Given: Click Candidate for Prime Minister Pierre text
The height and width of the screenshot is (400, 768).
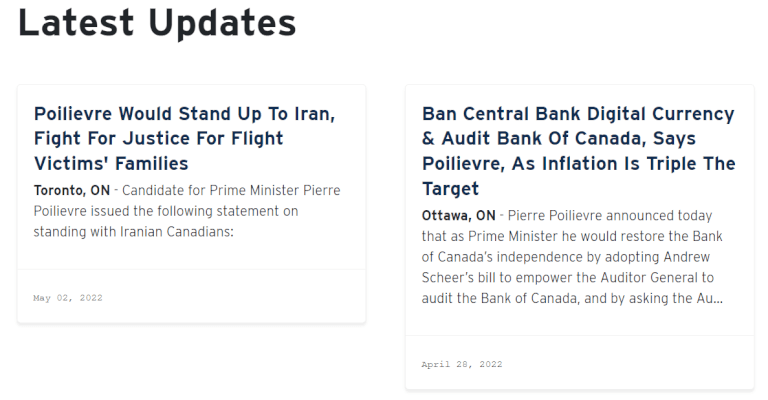Looking at the screenshot, I should point(231,190).
